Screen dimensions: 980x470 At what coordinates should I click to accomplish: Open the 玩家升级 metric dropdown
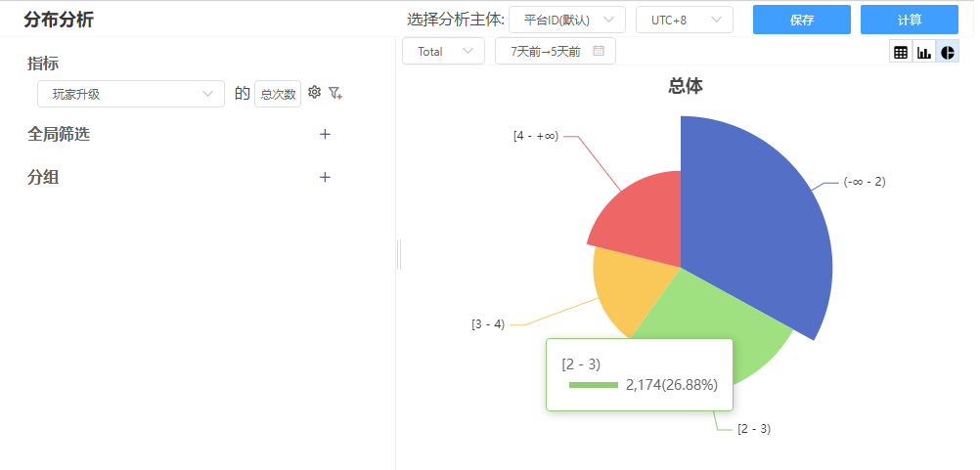coord(131,94)
